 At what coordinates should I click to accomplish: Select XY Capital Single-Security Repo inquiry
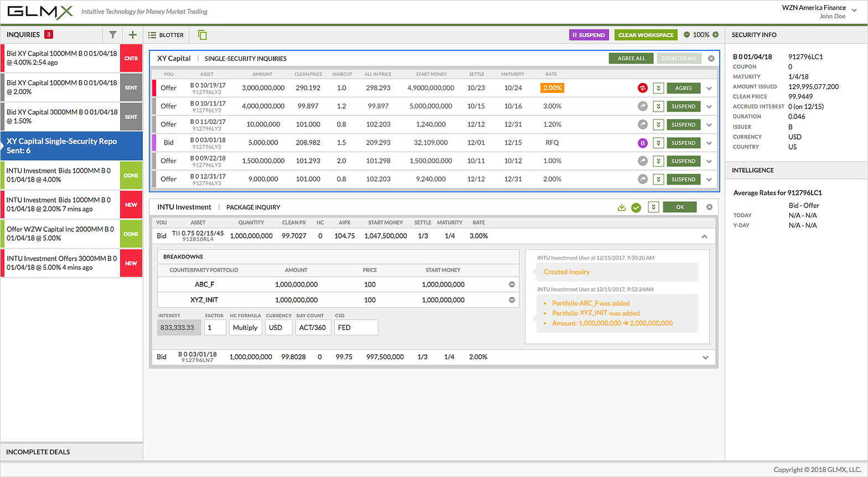pos(71,146)
